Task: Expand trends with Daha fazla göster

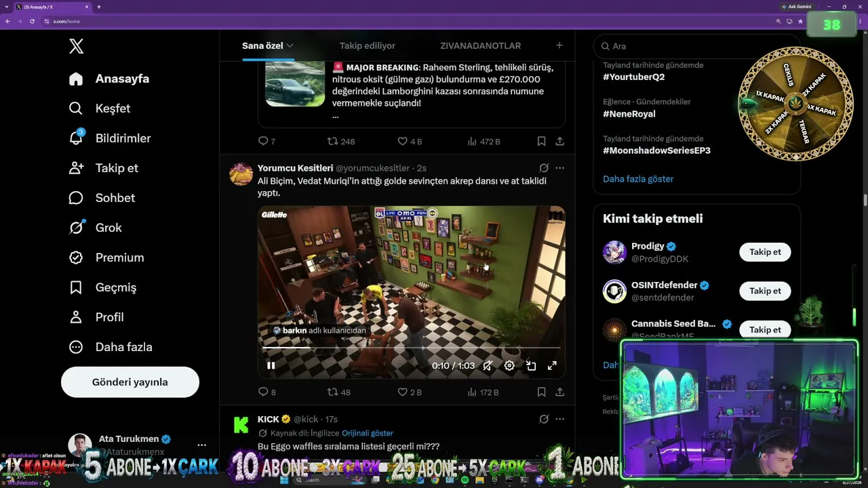Action: tap(638, 179)
